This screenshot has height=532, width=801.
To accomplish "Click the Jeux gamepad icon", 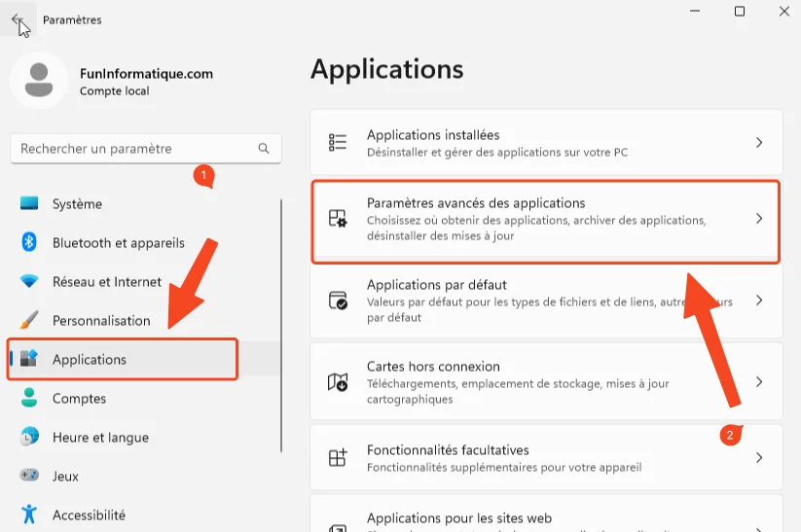I will [29, 476].
